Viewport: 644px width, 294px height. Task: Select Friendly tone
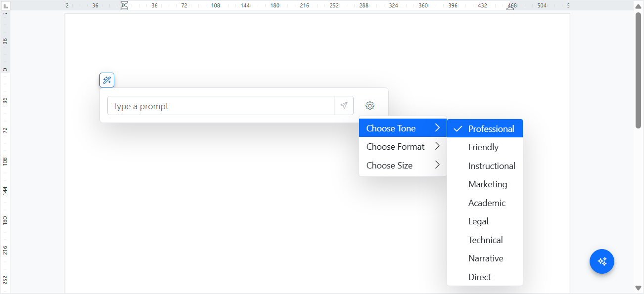(485, 147)
